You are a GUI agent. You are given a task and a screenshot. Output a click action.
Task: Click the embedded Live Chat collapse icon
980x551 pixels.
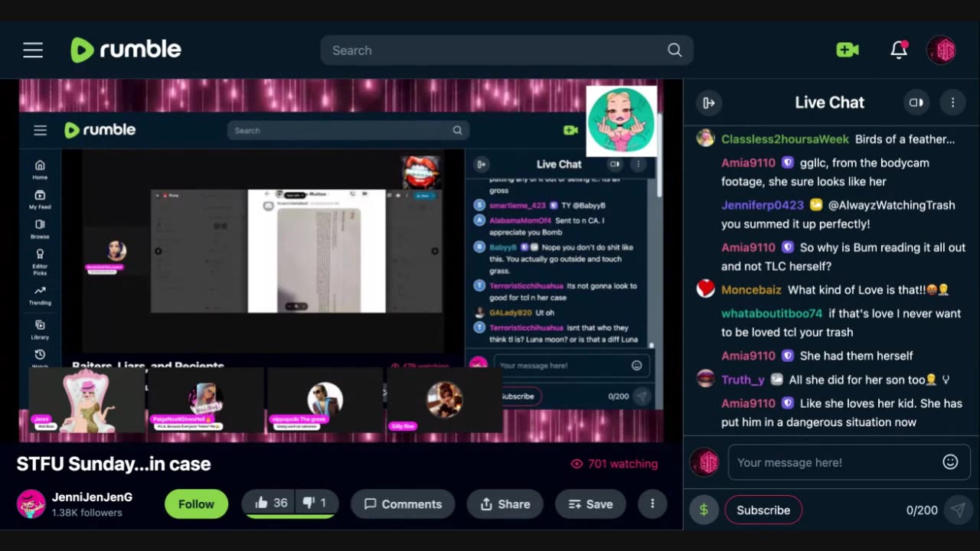482,164
